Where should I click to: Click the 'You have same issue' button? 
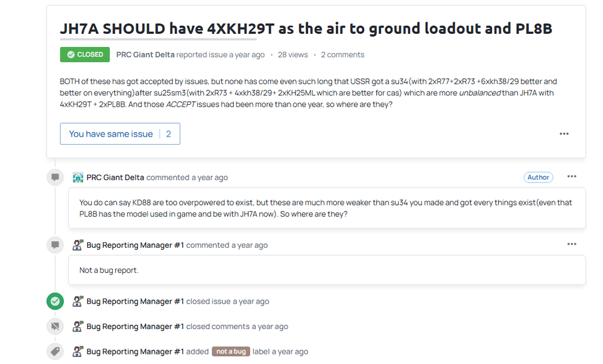[120, 134]
